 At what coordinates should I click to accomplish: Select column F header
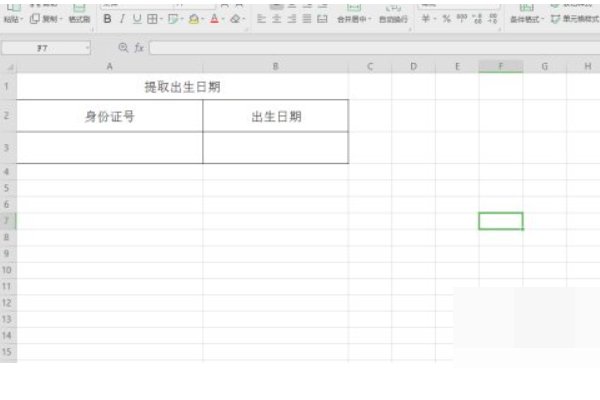pos(501,67)
